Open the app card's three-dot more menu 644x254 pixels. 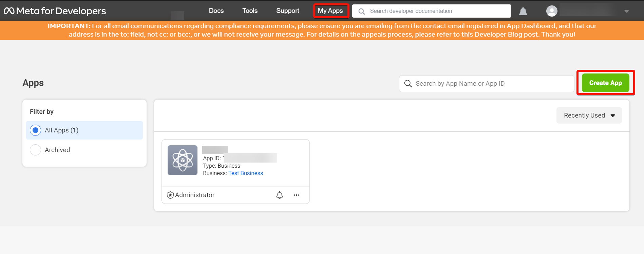click(296, 195)
